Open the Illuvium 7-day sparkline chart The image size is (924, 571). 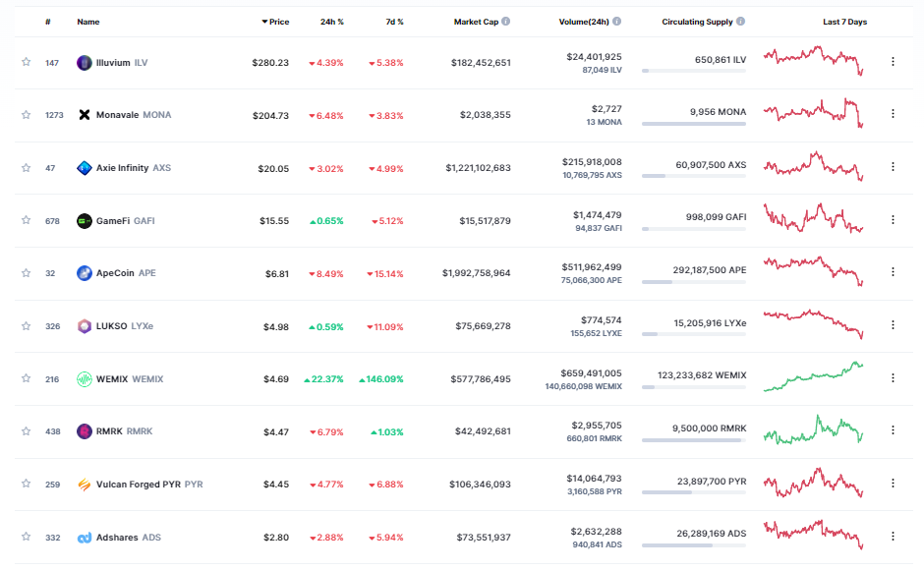(813, 61)
